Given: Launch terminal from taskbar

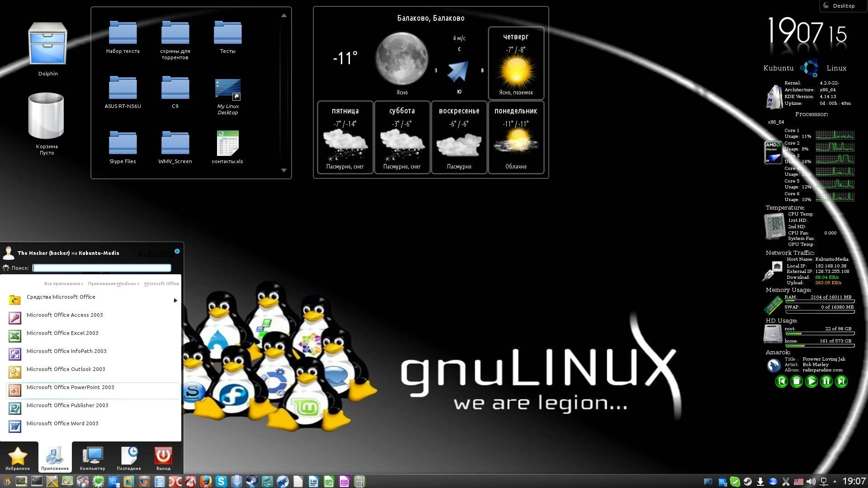Looking at the screenshot, I should 37,482.
